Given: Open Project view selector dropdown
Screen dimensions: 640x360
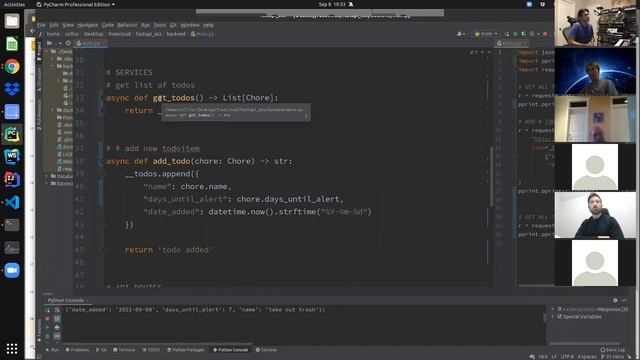Looking at the screenshot, I should [53, 43].
